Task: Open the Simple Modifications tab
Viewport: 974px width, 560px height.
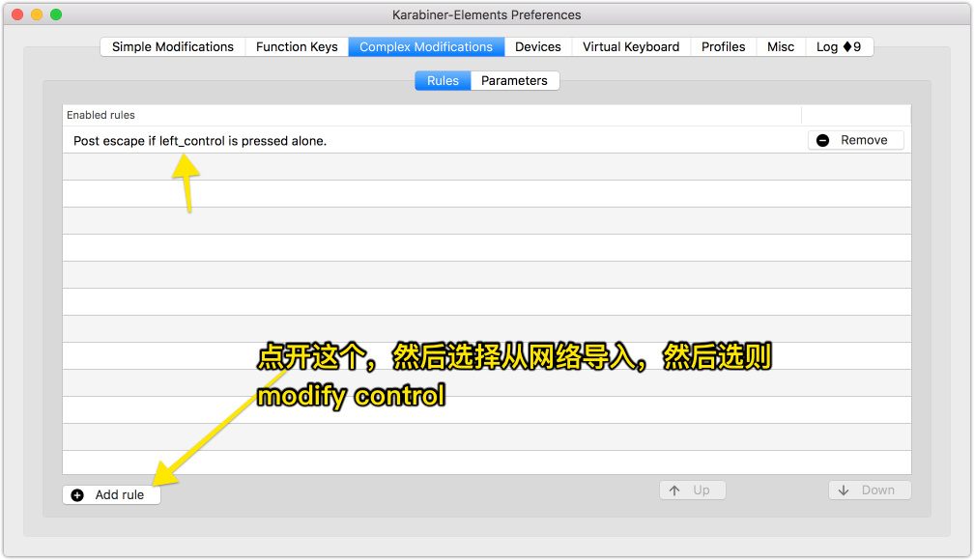Action: click(173, 47)
